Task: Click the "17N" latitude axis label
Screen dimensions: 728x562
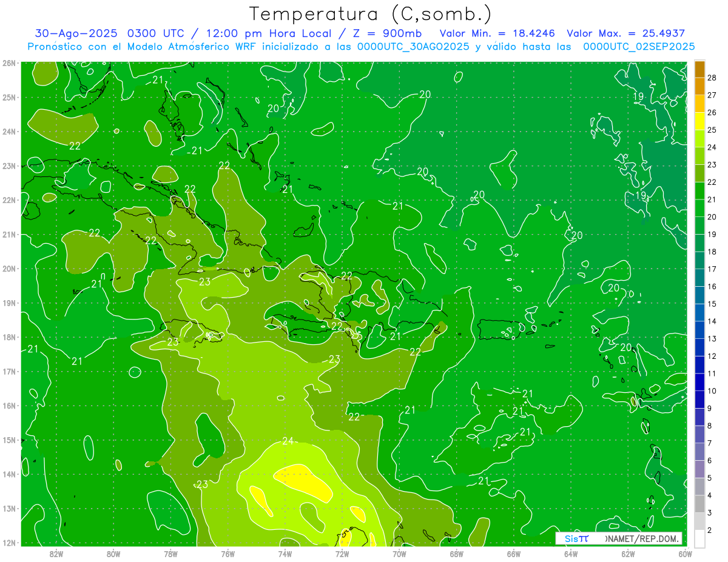Action: 9,371
